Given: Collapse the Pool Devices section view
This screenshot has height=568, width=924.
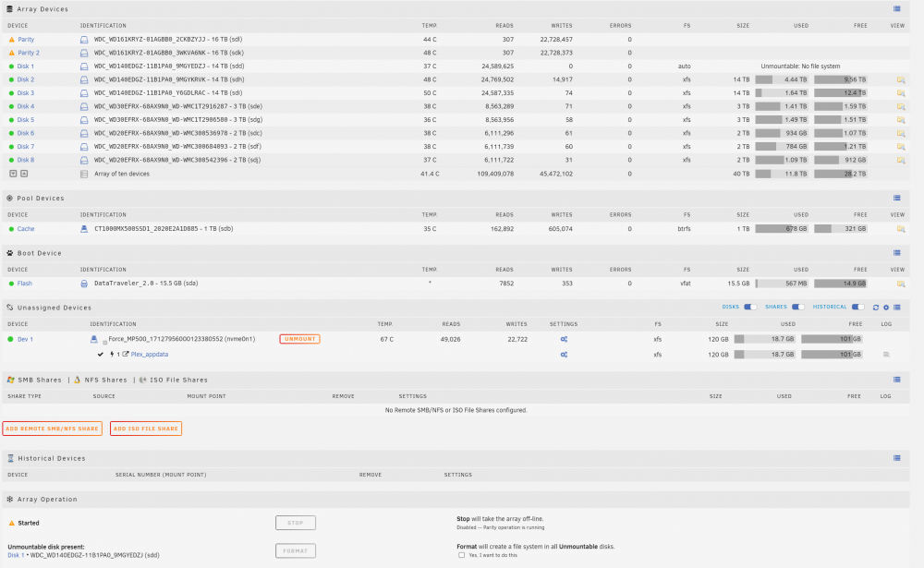Looking at the screenshot, I should [897, 198].
